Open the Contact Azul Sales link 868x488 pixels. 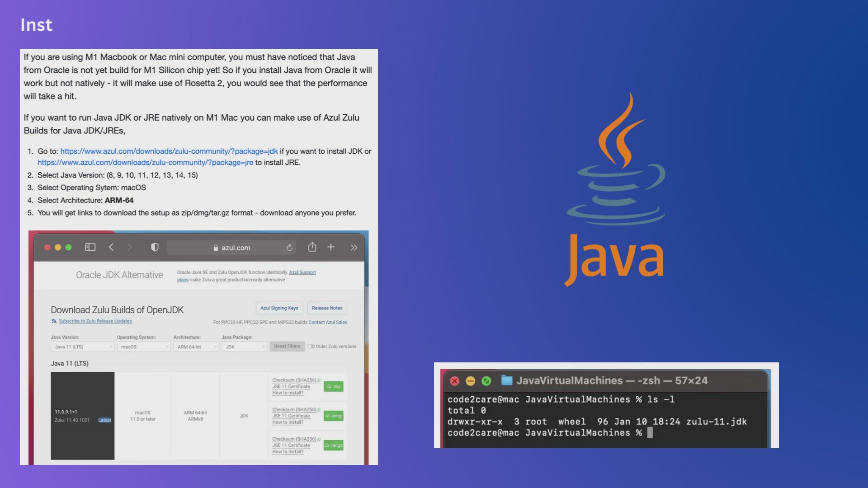tap(328, 323)
